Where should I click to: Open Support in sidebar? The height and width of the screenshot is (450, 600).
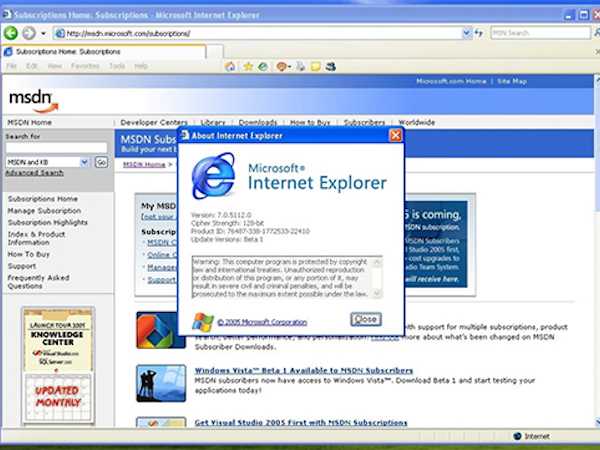22,266
